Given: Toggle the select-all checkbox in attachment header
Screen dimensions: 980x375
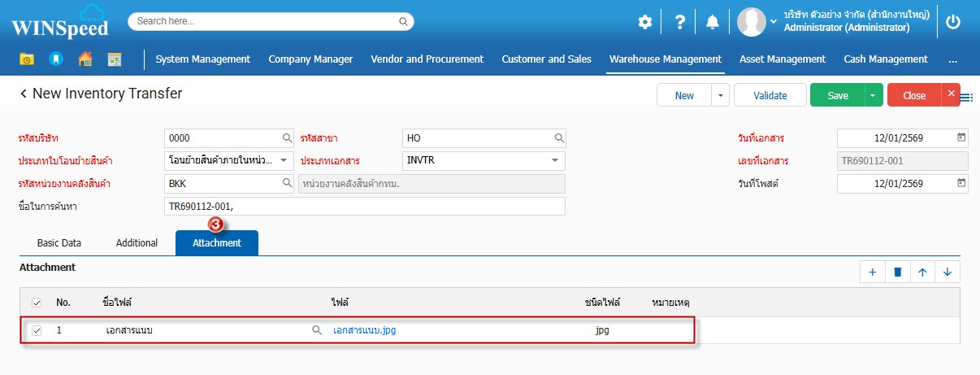Looking at the screenshot, I should tap(37, 303).
